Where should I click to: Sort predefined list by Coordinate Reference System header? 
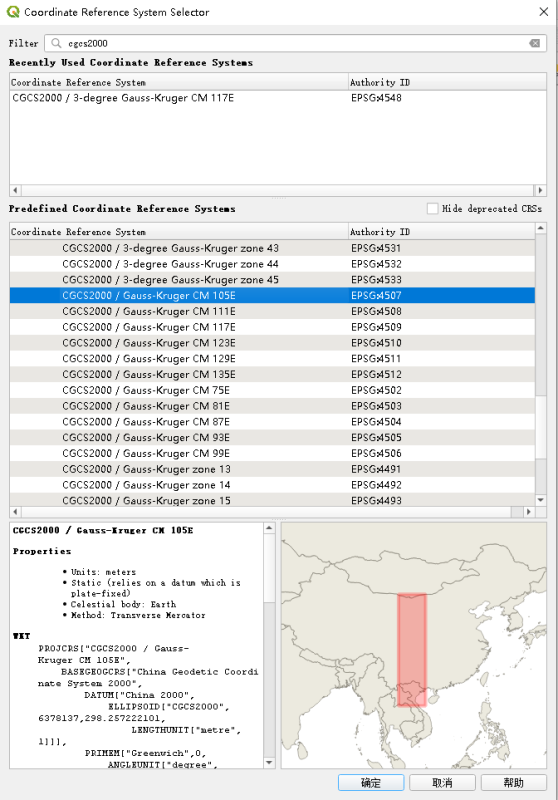pos(179,232)
